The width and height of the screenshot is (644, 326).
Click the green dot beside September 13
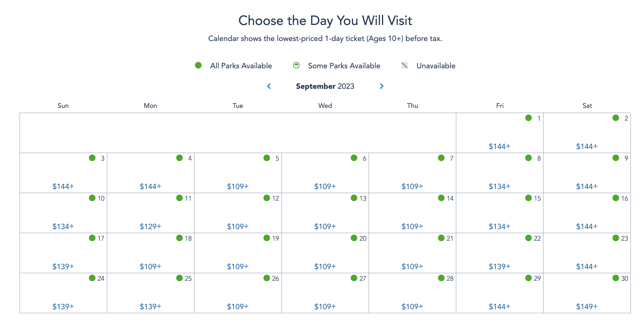(x=354, y=198)
